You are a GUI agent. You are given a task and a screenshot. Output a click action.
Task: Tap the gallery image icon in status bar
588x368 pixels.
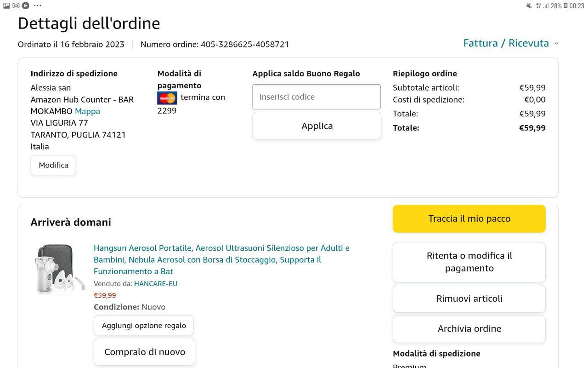[6, 6]
